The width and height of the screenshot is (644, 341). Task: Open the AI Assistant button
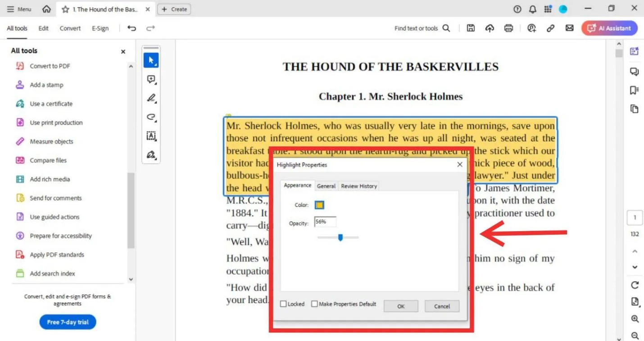pyautogui.click(x=609, y=28)
